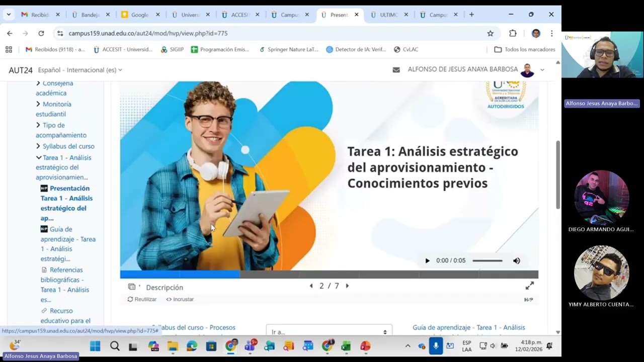Open Presentación Tarea 1 sidebar item
This screenshot has height=362, width=644.
coord(66,203)
